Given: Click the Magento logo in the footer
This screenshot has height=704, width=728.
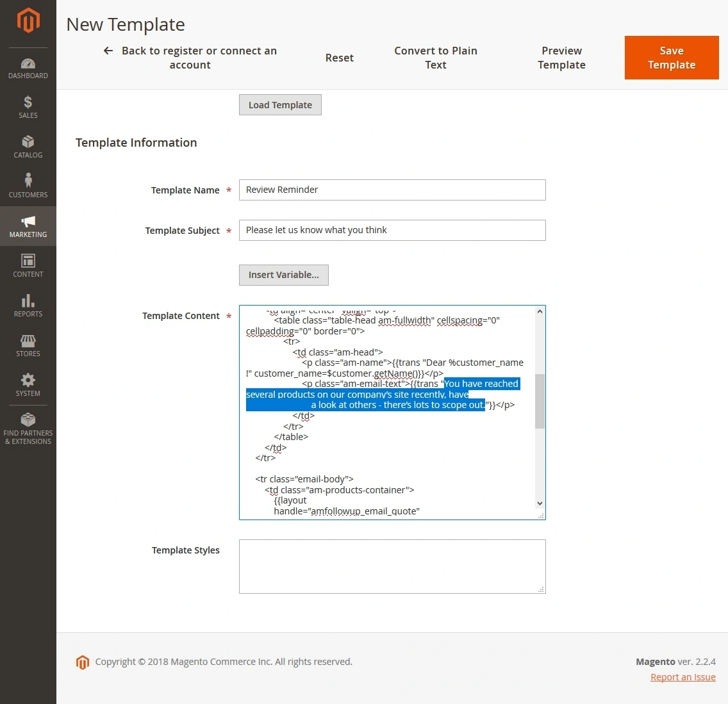Looking at the screenshot, I should [x=83, y=662].
